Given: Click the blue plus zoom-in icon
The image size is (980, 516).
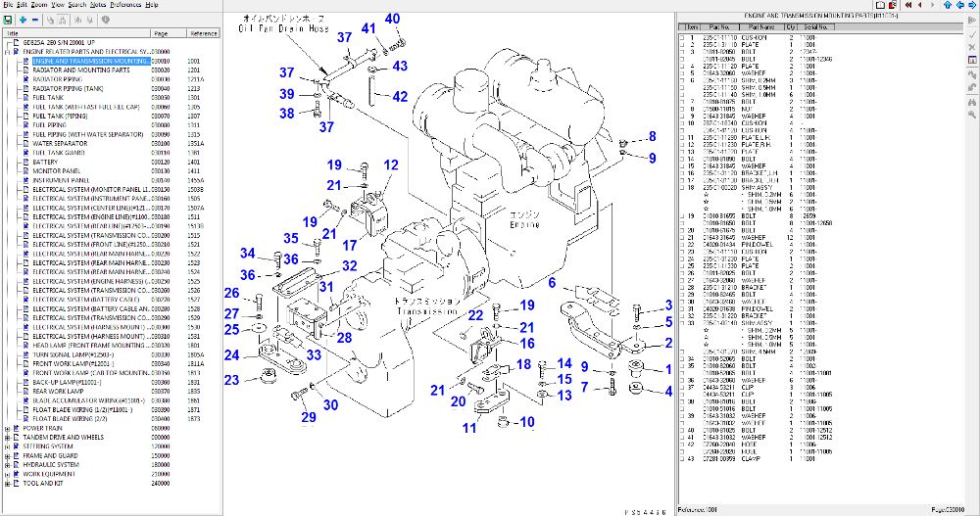Looking at the screenshot, I should pos(23,20).
